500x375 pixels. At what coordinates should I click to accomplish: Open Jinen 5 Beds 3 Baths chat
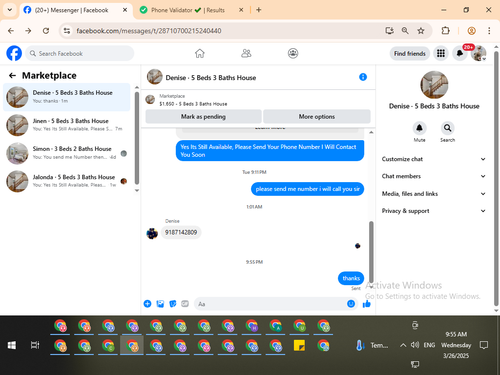coord(67,125)
